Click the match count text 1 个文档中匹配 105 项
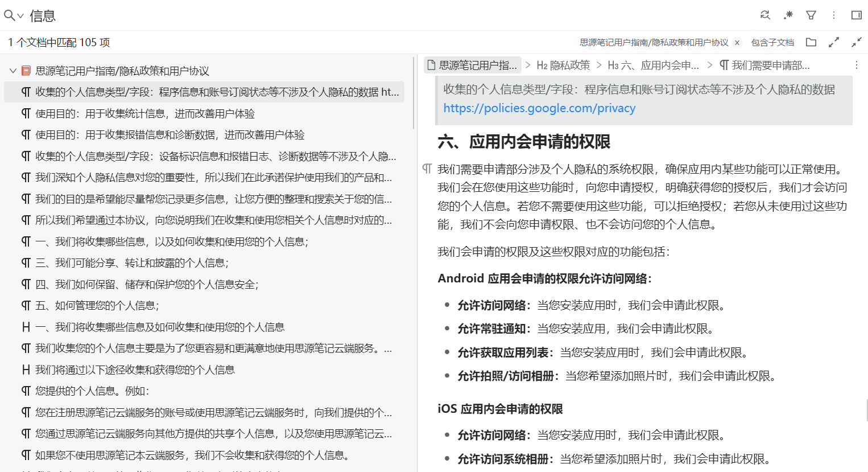Screen dimensions: 868x472 (59, 43)
